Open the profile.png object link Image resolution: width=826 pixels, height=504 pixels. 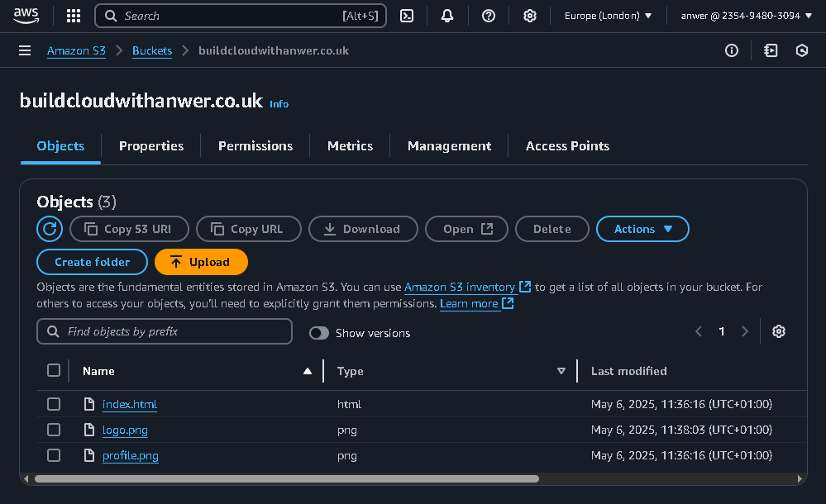point(130,455)
